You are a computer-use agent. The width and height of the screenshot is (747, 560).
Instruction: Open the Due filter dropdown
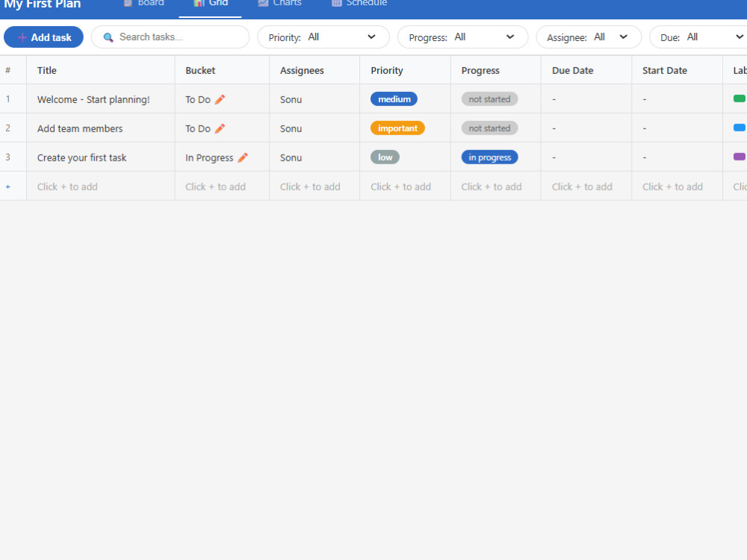[x=698, y=37]
